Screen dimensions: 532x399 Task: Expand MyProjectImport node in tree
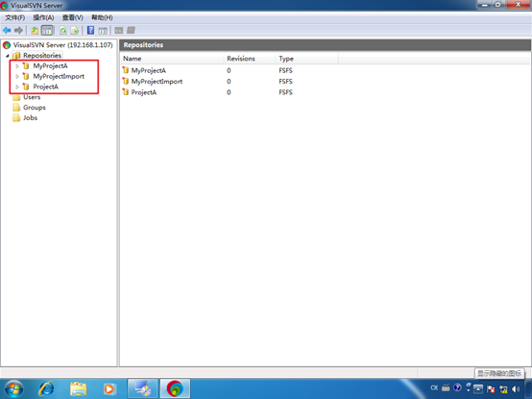(17, 76)
